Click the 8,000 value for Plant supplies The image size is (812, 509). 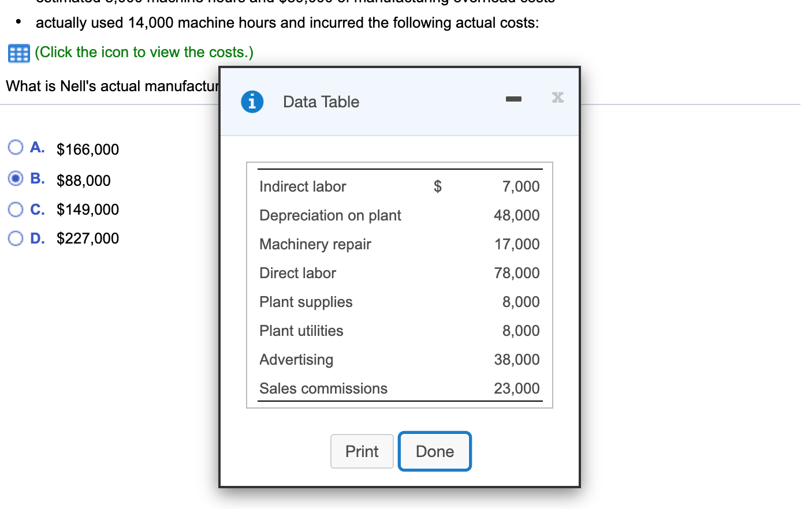(521, 302)
